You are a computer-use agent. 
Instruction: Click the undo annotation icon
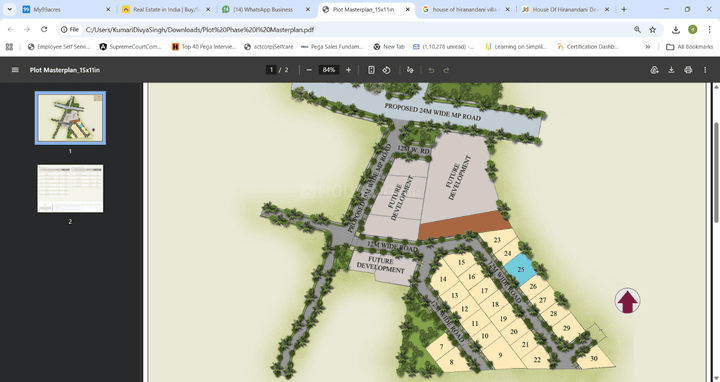click(x=431, y=70)
